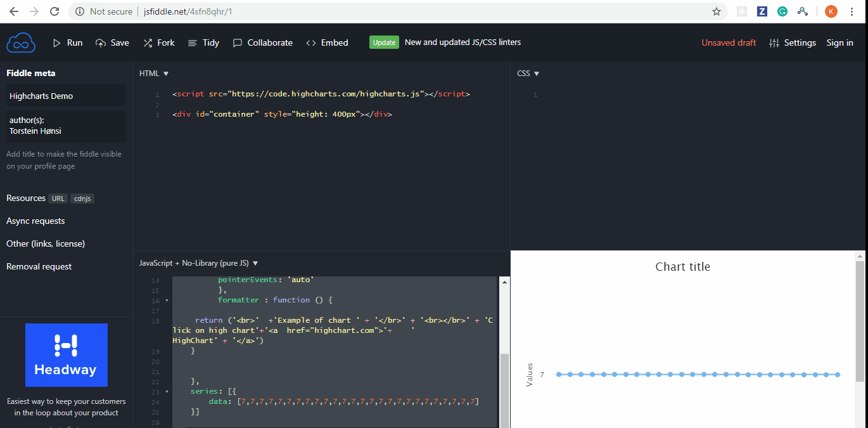868x428 pixels.
Task: Click the Update announcement button
Action: tap(383, 42)
